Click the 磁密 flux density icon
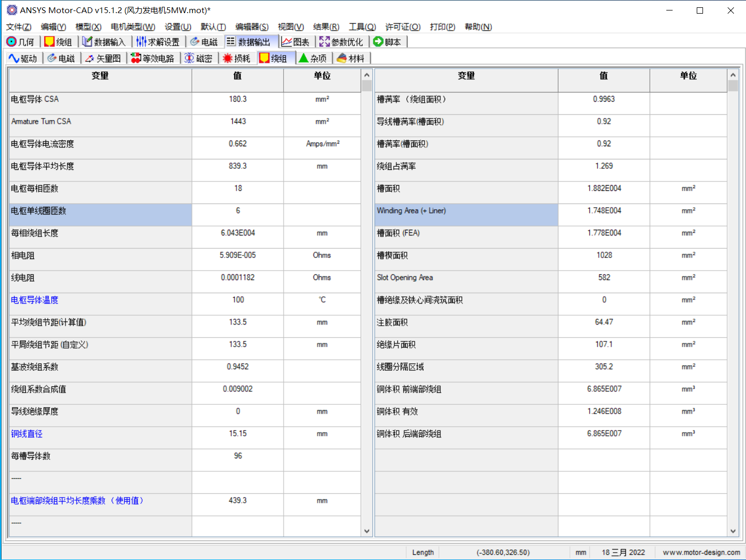Viewport: 746px width, 560px height. (x=189, y=58)
